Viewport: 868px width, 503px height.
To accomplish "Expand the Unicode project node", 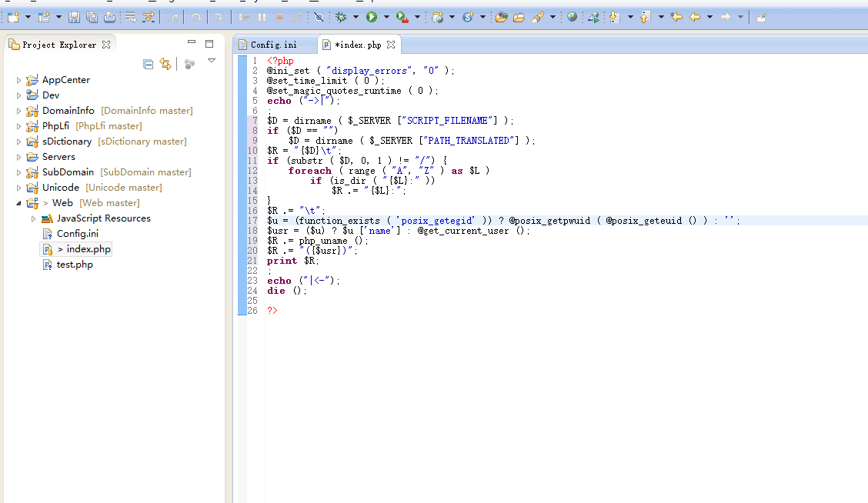I will [18, 188].
